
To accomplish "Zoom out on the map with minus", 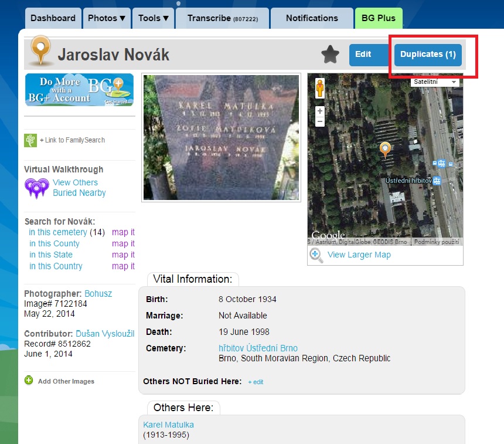I will 319,121.
